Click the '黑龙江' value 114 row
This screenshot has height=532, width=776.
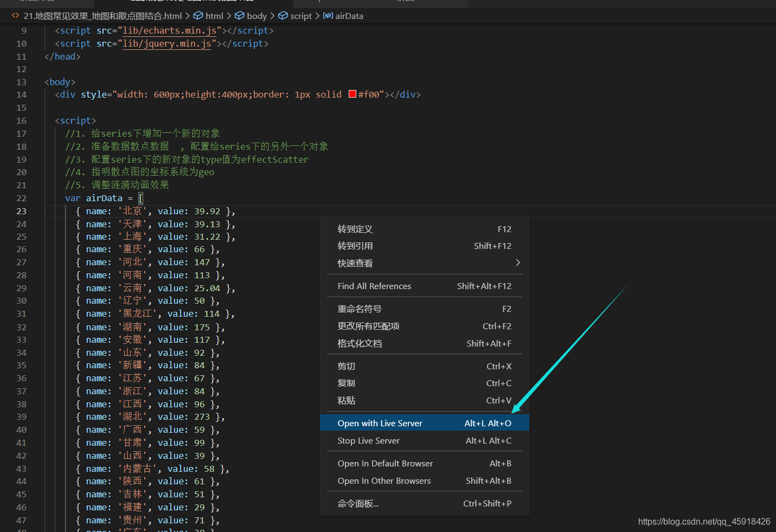[x=155, y=313]
